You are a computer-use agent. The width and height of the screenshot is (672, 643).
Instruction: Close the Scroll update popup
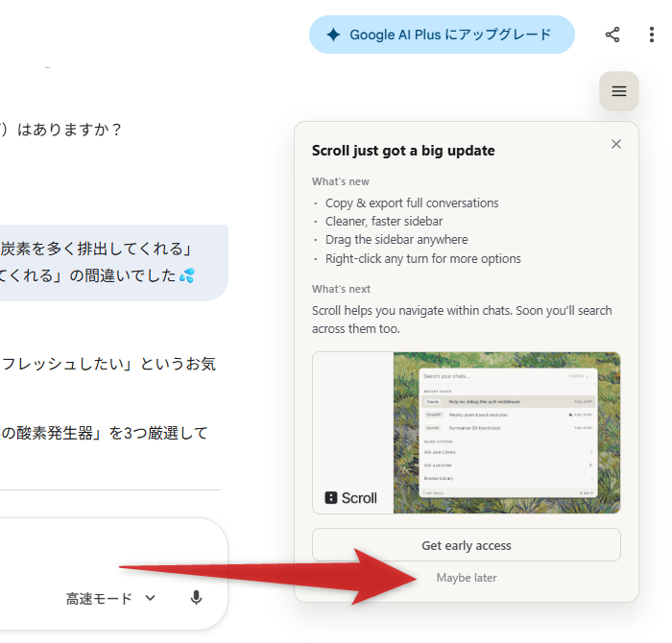click(x=616, y=144)
